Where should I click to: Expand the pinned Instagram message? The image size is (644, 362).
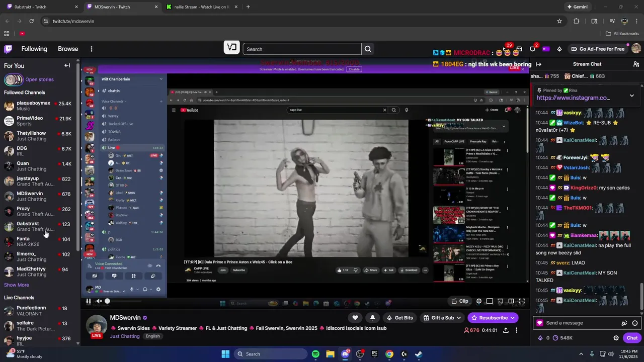[632, 96]
